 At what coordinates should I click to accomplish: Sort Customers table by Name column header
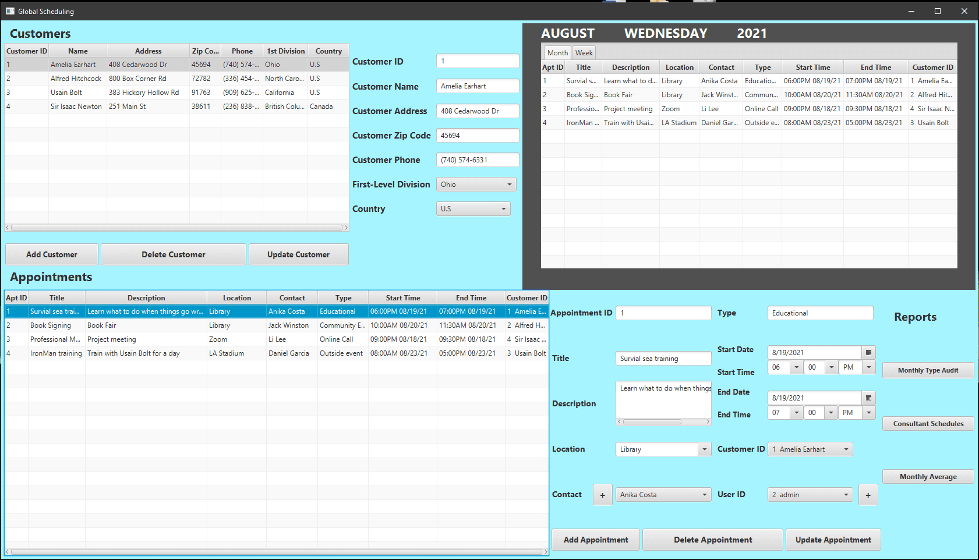(x=77, y=51)
